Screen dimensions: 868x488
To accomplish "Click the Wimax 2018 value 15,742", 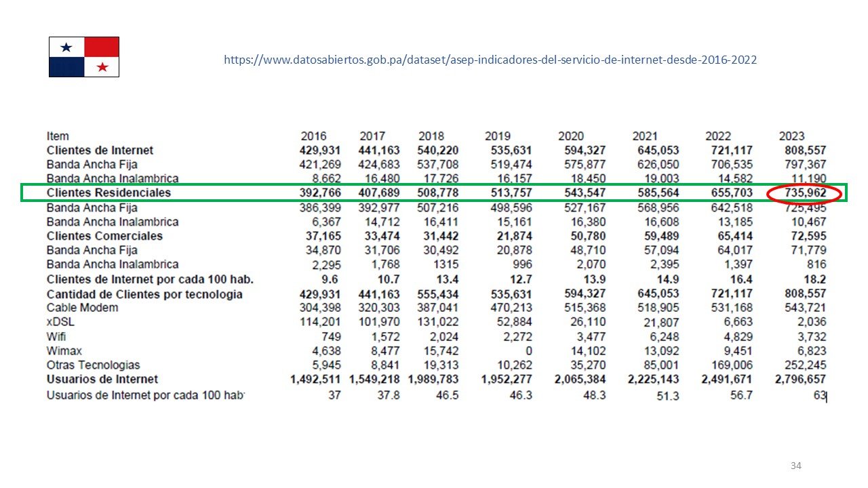I will (x=441, y=351).
